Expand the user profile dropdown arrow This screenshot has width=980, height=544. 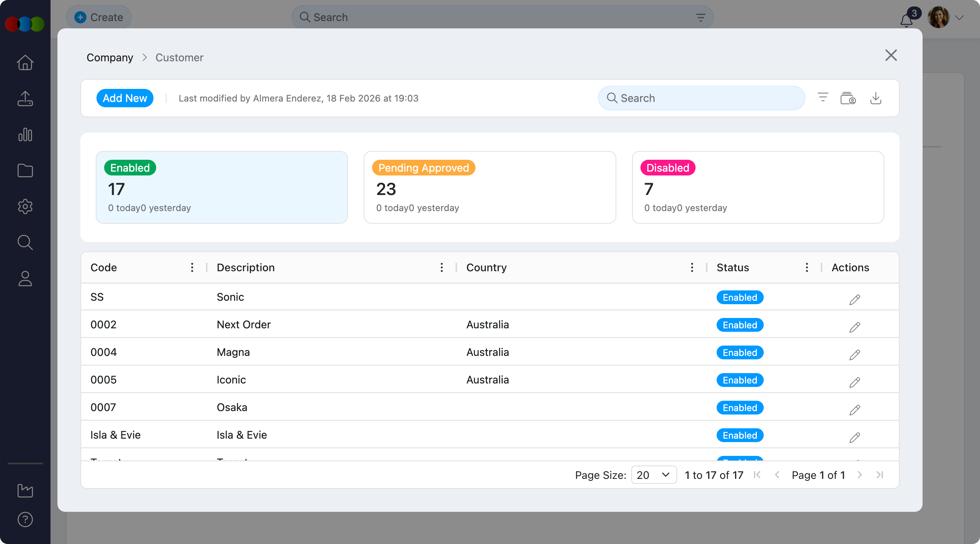click(959, 18)
